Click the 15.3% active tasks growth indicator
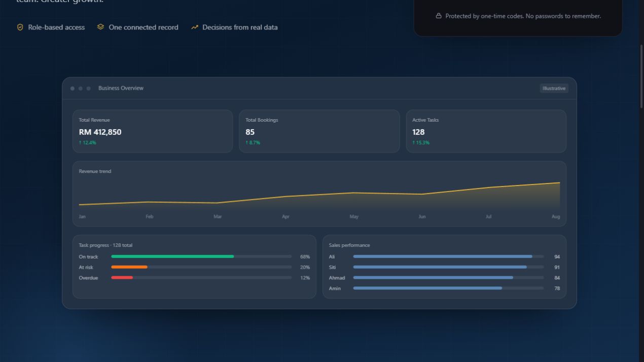Viewport: 644px width, 362px height. pyautogui.click(x=421, y=143)
